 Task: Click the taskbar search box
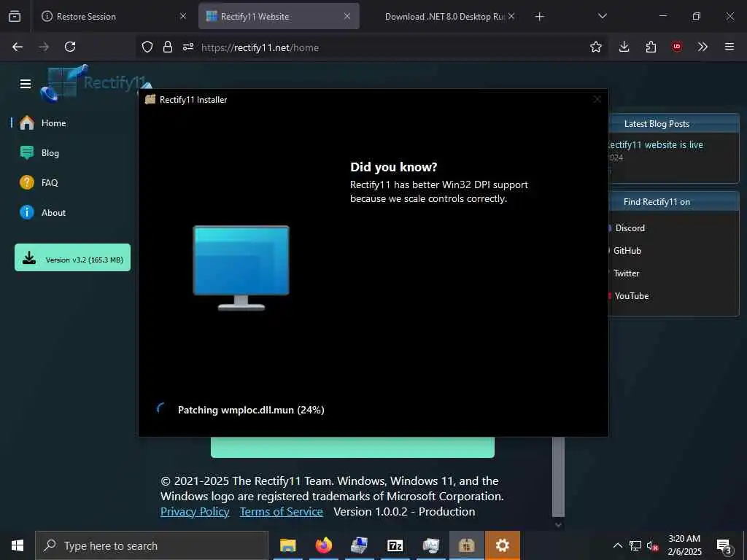pos(152,545)
